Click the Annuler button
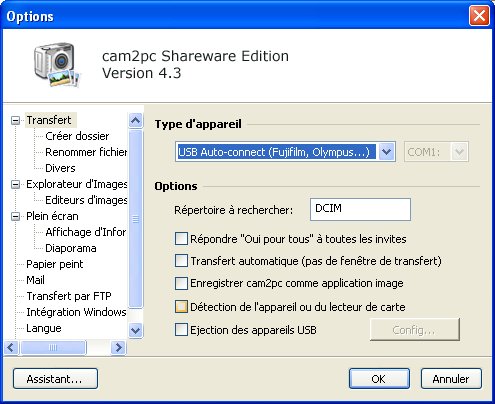This screenshot has width=495, height=404. (451, 379)
